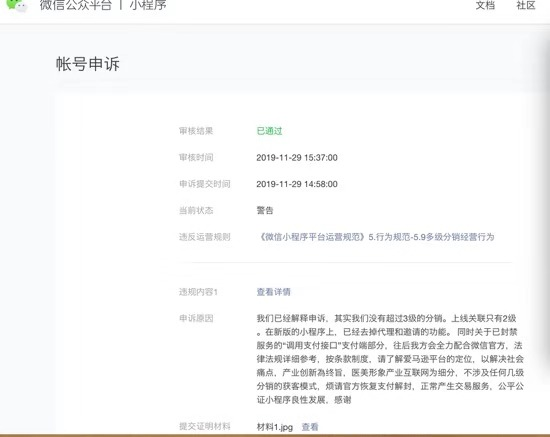Viewport: 550px width, 437px height.
Task: Open the 社区 menu item
Action: (525, 5)
